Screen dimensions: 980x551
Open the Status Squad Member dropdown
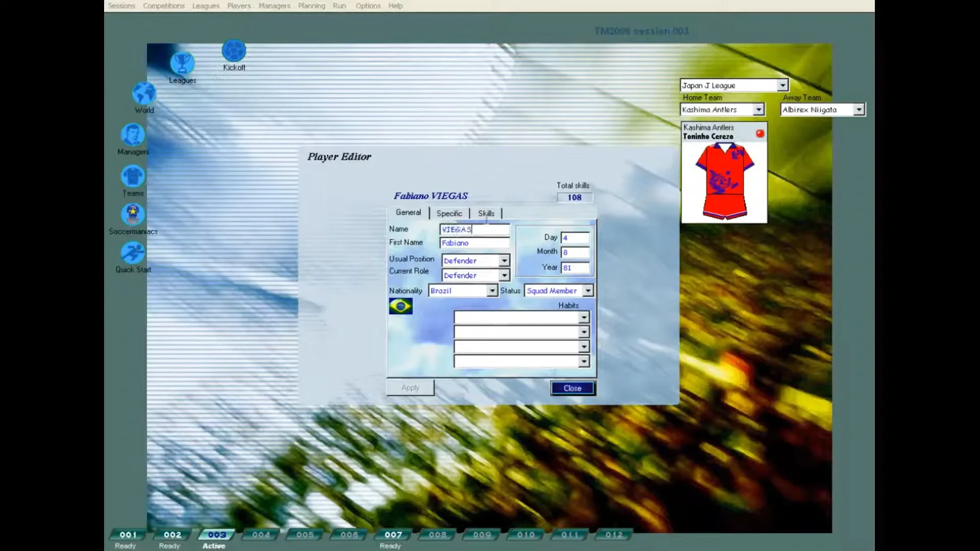coord(588,291)
